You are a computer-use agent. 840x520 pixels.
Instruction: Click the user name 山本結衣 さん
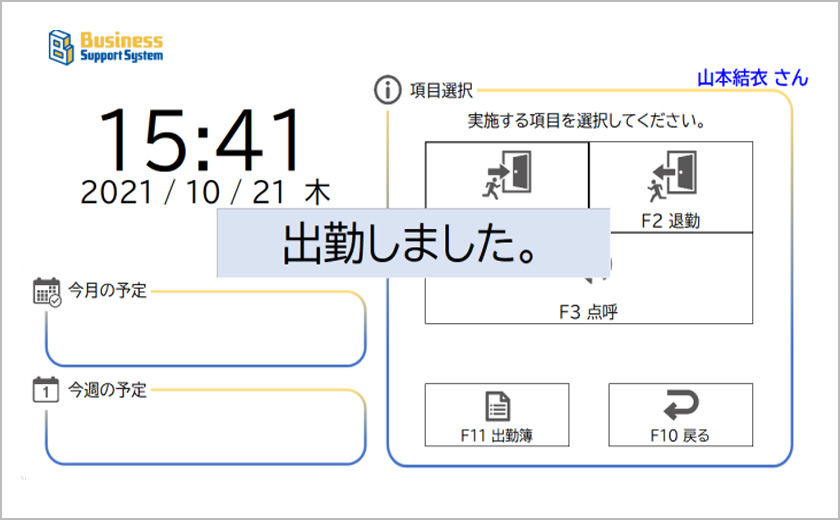[x=751, y=78]
